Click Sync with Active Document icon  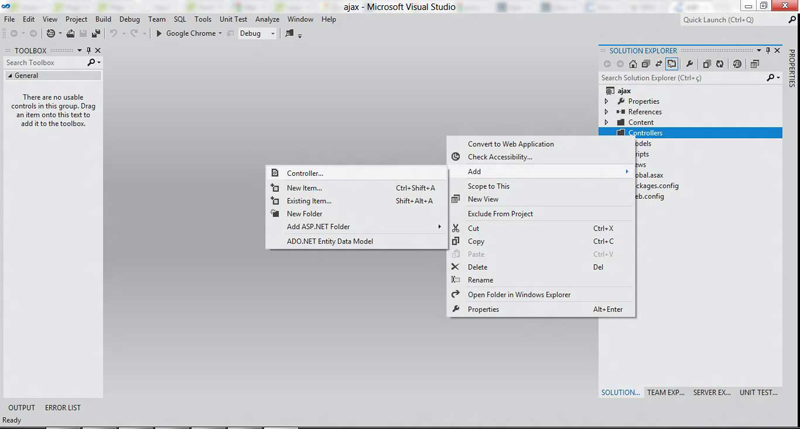[659, 64]
